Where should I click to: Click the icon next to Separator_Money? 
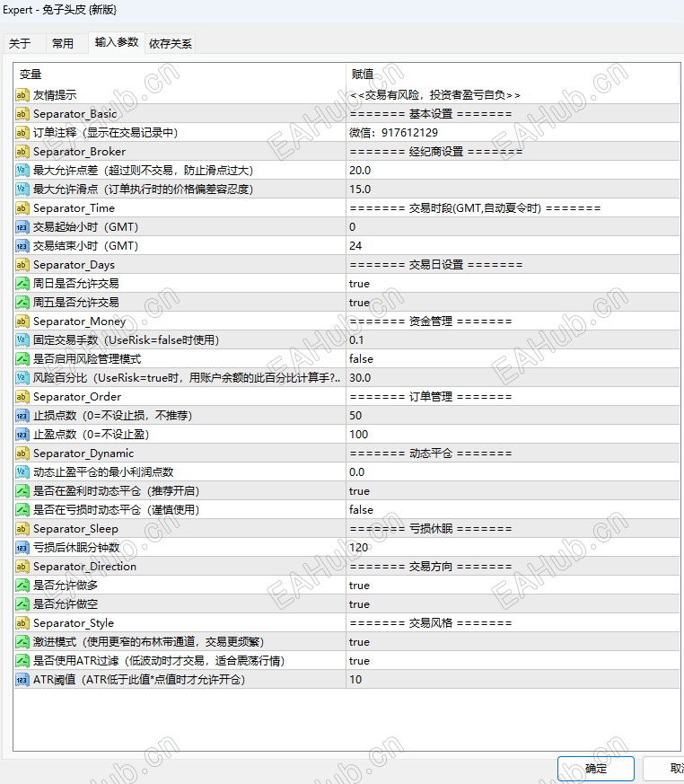22,322
